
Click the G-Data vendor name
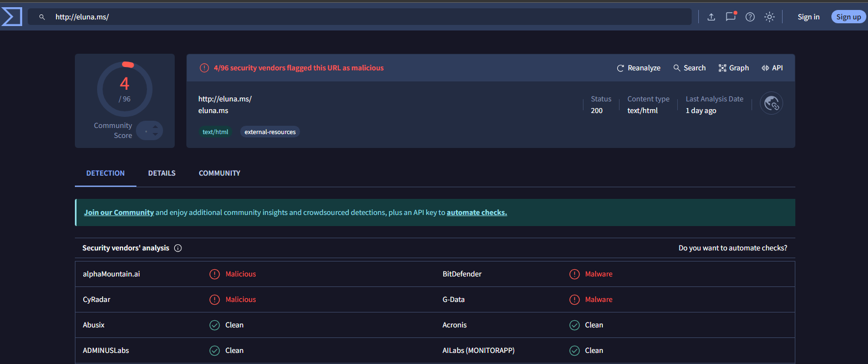pos(454,300)
